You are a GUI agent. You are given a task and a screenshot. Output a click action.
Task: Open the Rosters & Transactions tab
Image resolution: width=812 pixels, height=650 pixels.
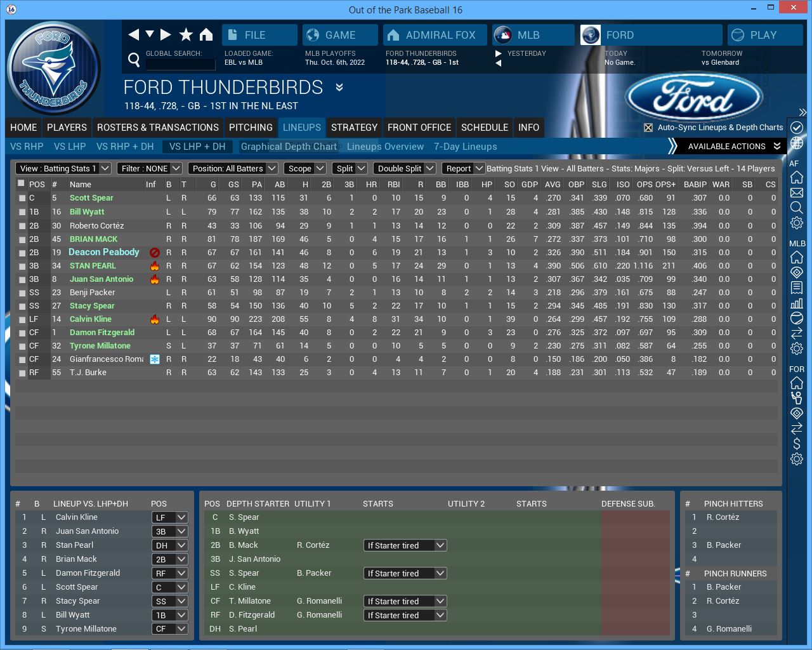pyautogui.click(x=158, y=128)
